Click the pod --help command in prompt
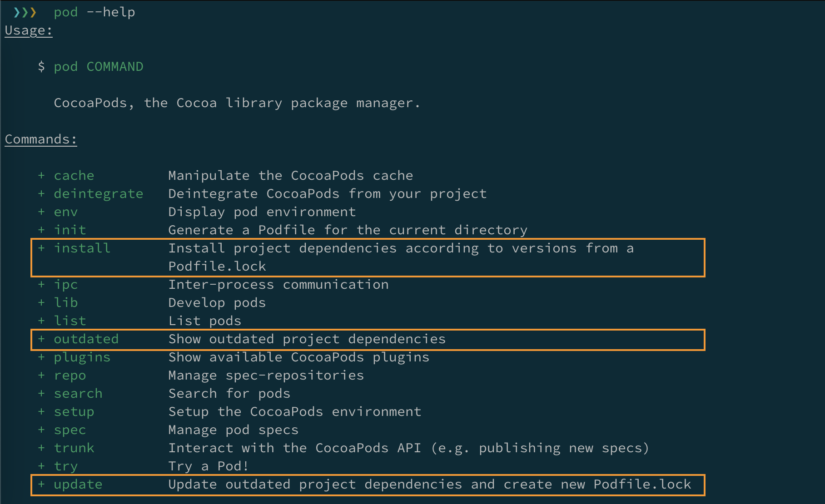The image size is (825, 504). click(94, 12)
